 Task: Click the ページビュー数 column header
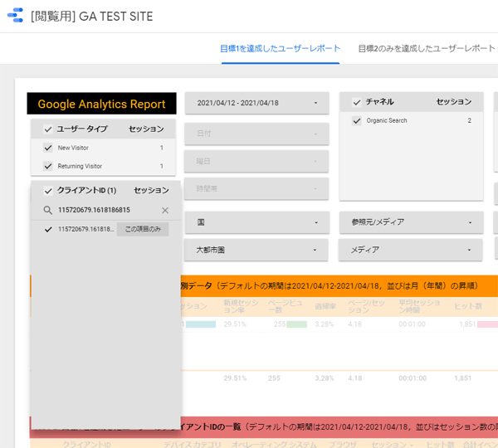pyautogui.click(x=285, y=306)
